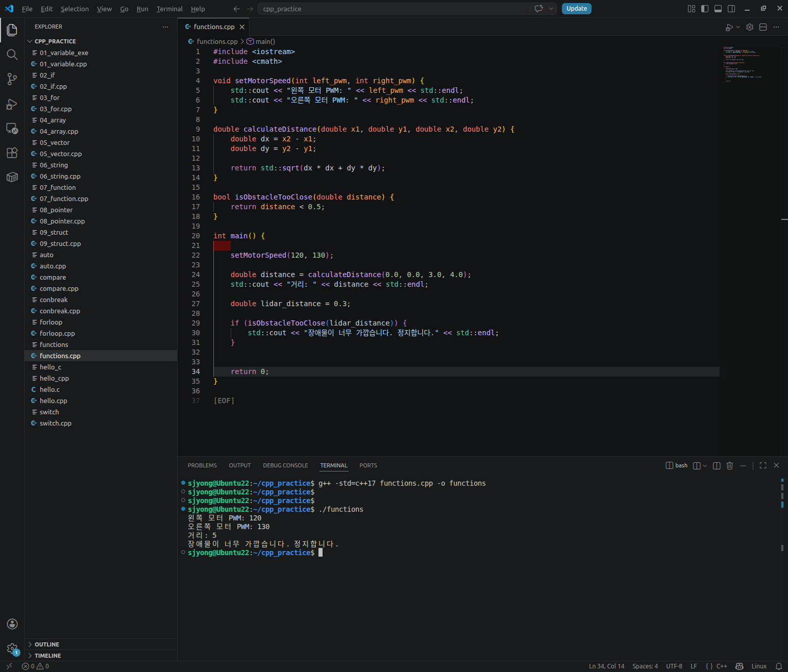Screen dimensions: 788x672
Task: Open the Terminal menu
Action: click(169, 9)
